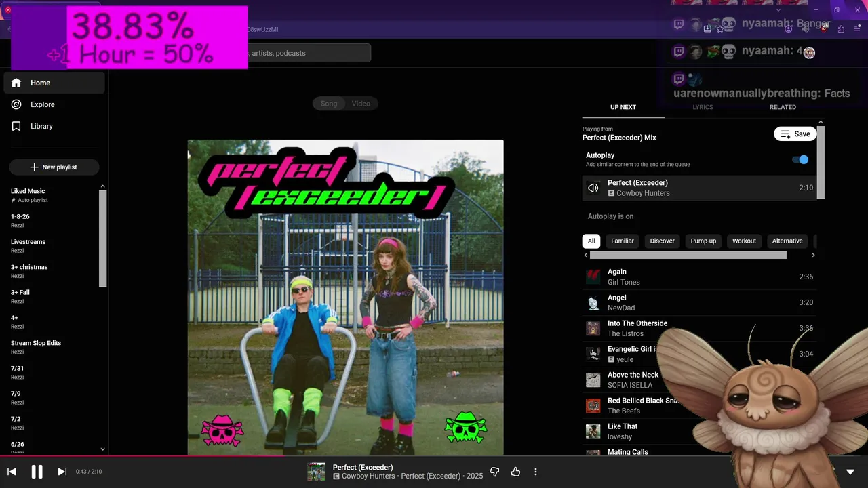Skip to the next track
Image resolution: width=868 pixels, height=488 pixels.
tap(62, 472)
